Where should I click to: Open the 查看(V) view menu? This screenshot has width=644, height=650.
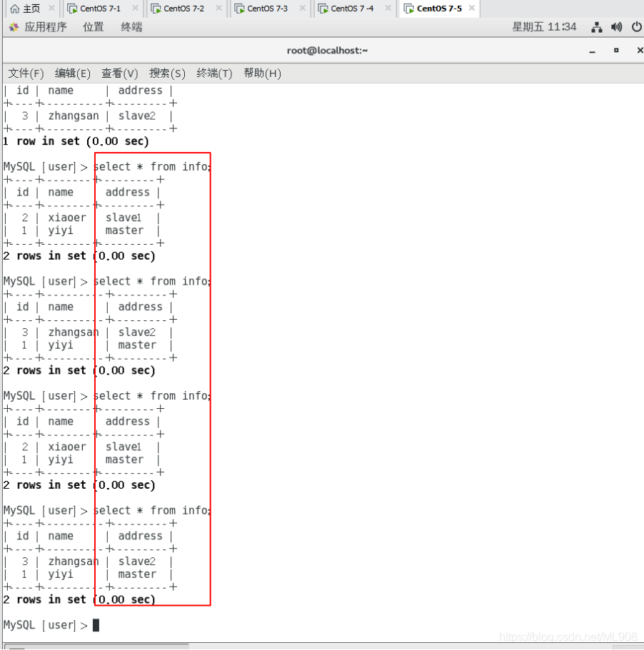tap(120, 73)
